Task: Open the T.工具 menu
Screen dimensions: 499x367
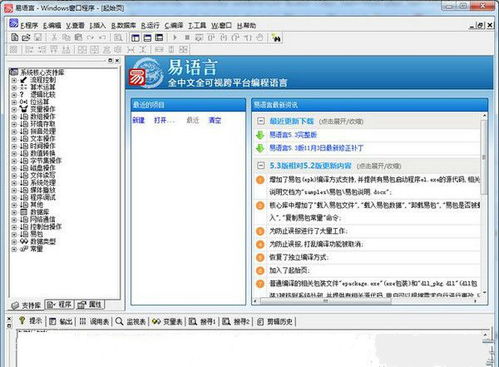Action: 197,25
